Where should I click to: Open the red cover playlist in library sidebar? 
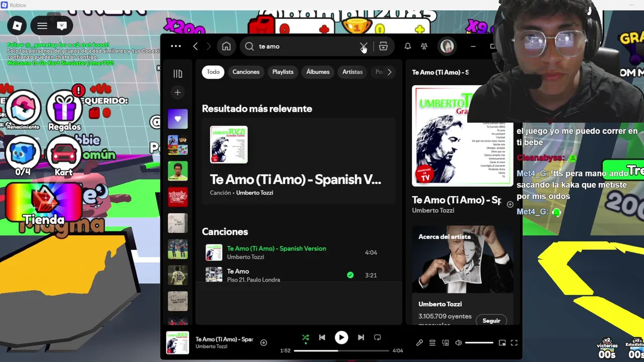[178, 197]
